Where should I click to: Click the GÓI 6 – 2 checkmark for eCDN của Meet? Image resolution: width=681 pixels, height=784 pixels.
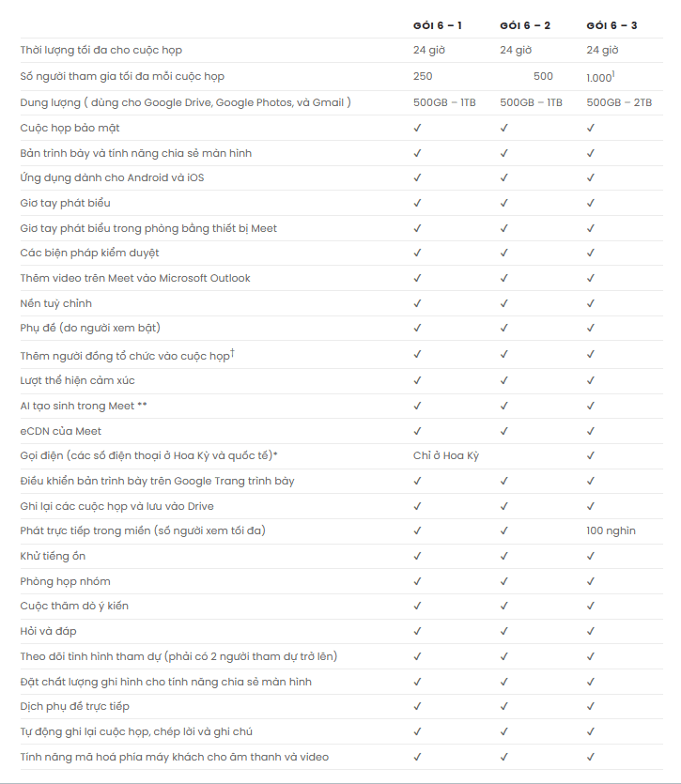(x=504, y=431)
